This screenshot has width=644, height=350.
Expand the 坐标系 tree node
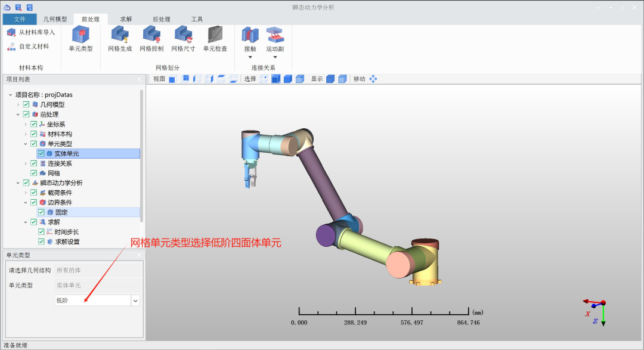coord(26,124)
